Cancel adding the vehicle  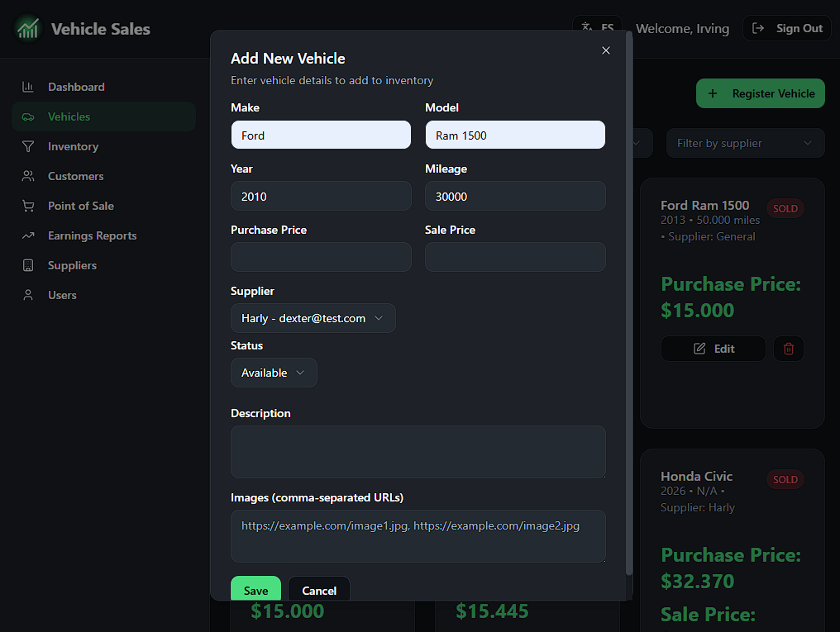point(319,590)
